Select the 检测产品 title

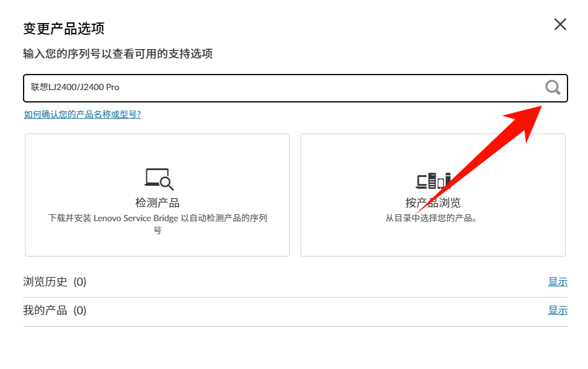157,203
